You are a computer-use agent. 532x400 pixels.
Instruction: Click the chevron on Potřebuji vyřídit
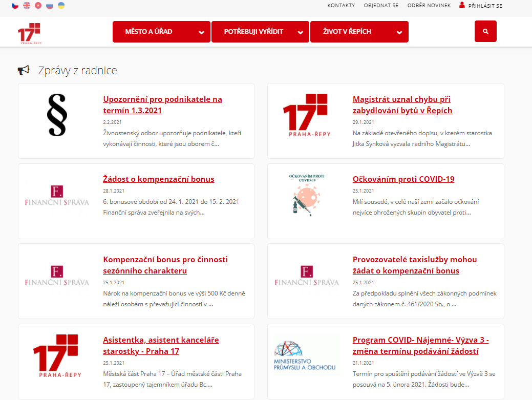[x=300, y=33]
